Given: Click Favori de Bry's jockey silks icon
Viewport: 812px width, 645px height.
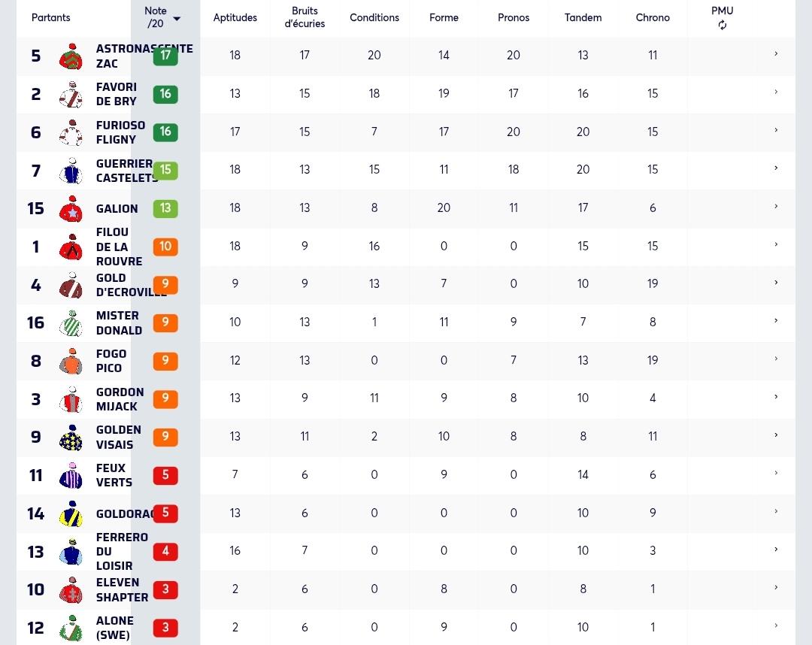Looking at the screenshot, I should click(71, 94).
